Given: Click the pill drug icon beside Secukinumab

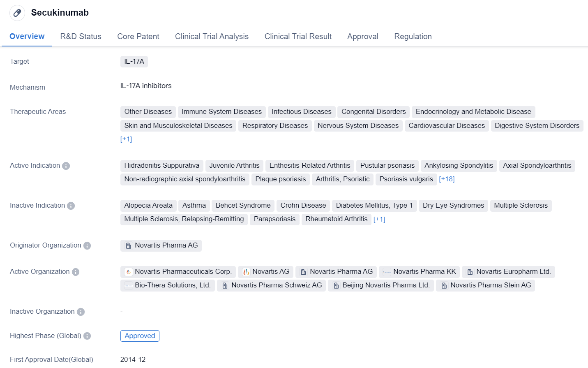Looking at the screenshot, I should (17, 13).
